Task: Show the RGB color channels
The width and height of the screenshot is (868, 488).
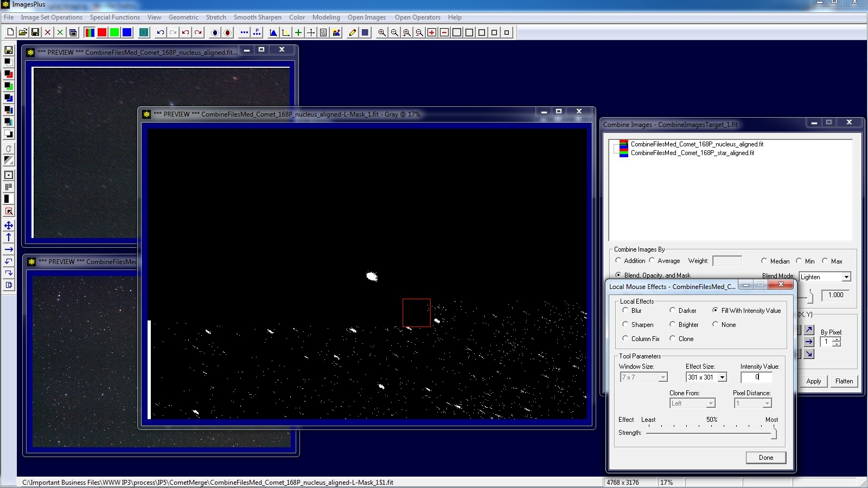Action: 90,33
